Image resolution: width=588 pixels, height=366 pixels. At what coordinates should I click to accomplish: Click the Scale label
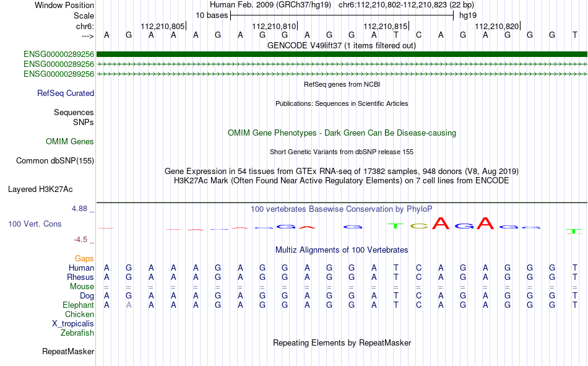pyautogui.click(x=84, y=15)
